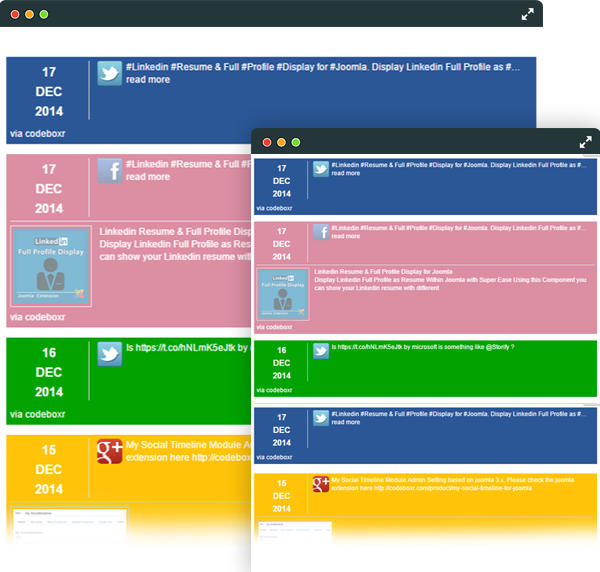Open codeboxr.com product link in yellow post, front window
600x572 pixels.
tap(453, 488)
